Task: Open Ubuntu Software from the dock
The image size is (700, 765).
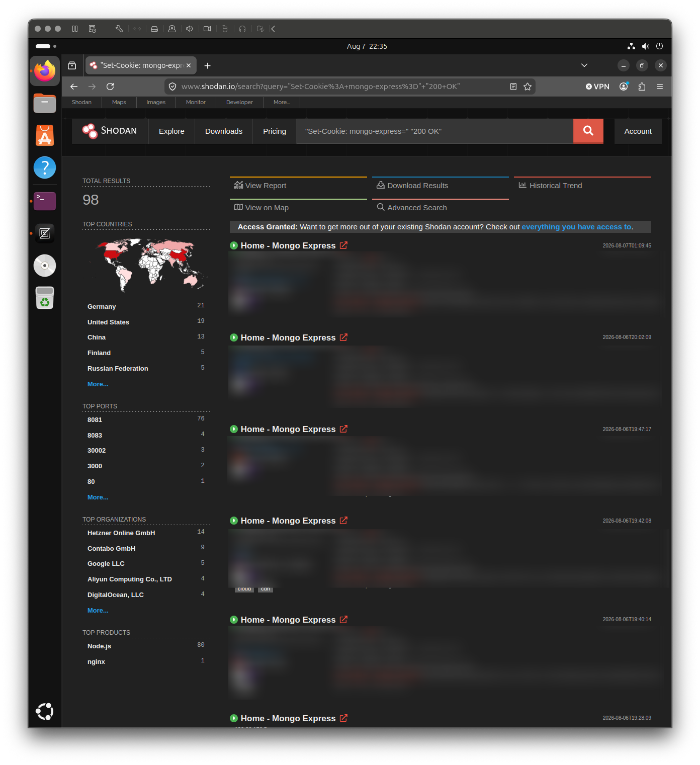Action: (x=45, y=135)
